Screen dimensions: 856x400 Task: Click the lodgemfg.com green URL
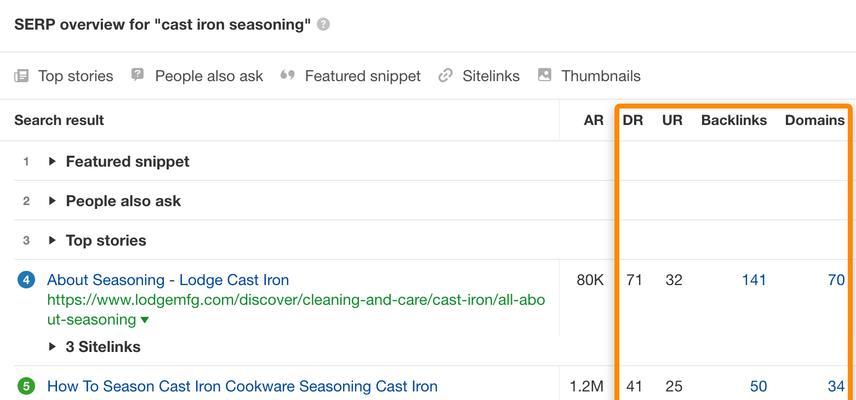click(296, 309)
